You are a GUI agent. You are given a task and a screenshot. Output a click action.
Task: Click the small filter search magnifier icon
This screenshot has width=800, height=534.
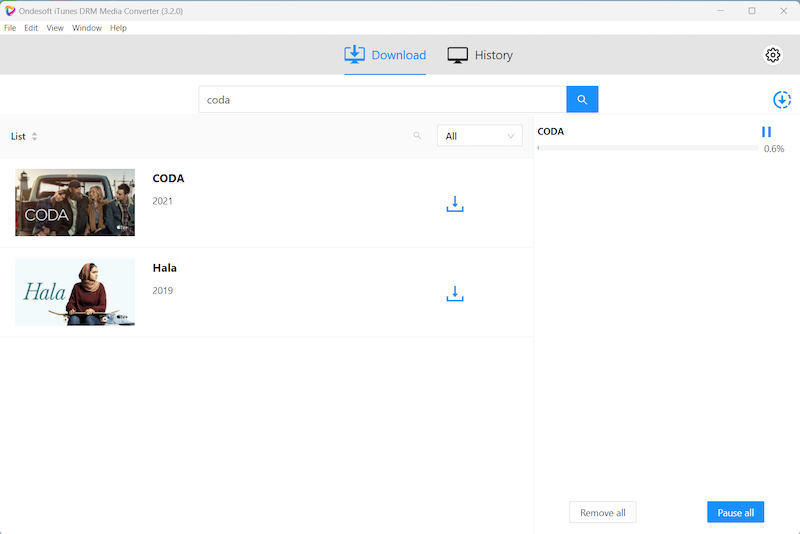click(417, 136)
